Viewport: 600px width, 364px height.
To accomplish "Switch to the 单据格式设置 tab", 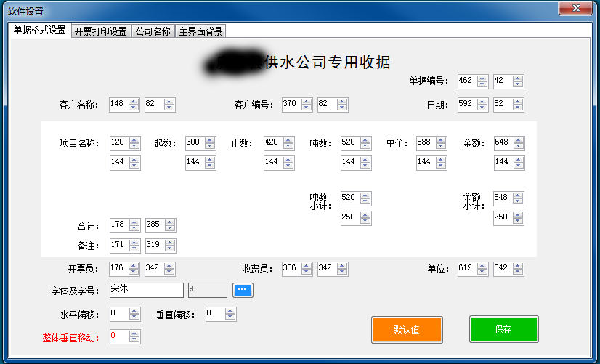I will pyautogui.click(x=40, y=30).
